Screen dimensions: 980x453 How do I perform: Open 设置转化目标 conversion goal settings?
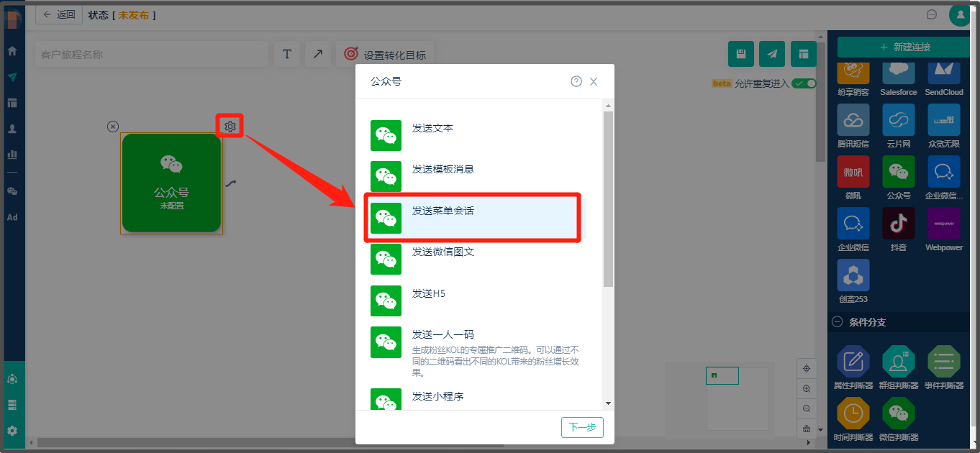[385, 54]
